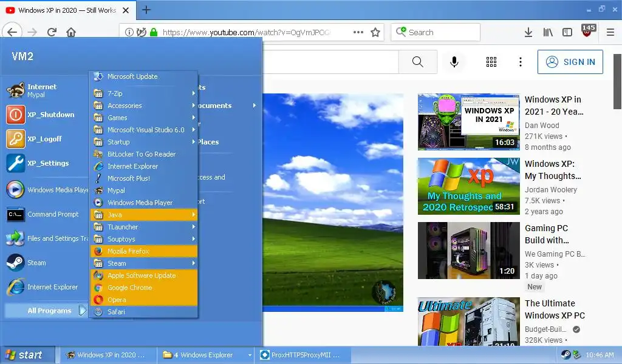
Task: Open the Windows XP 2021 video thumbnail
Action: 468,122
